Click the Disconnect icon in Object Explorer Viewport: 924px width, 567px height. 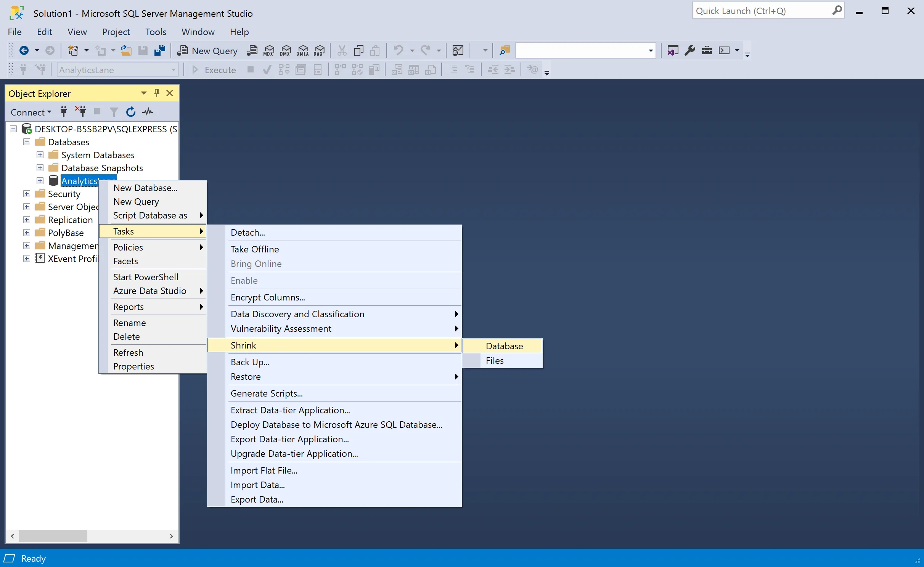pyautogui.click(x=80, y=112)
